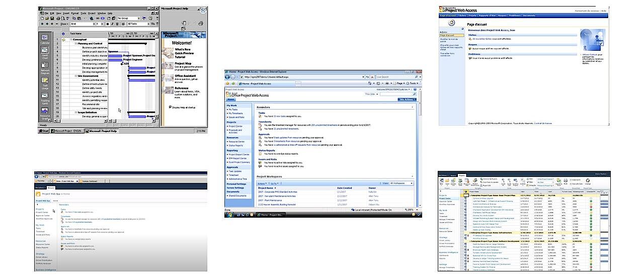This screenshot has width=644, height=280.
Task: Toggle the Display Help at startup checkbox
Action: pos(170,107)
